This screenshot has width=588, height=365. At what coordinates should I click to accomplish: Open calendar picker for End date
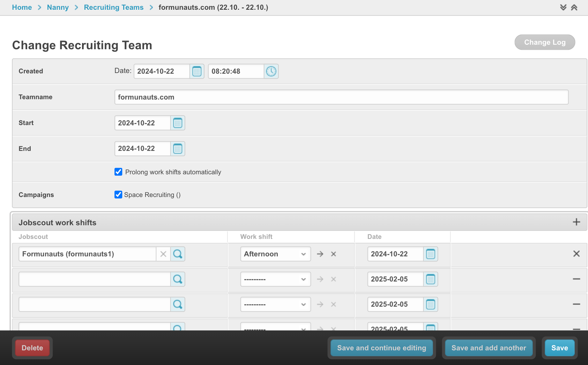pyautogui.click(x=178, y=149)
